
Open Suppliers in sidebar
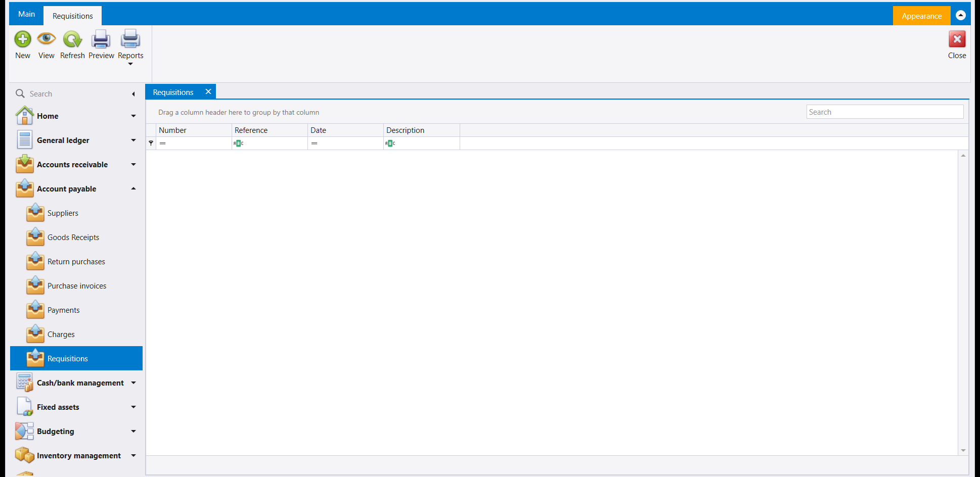pyautogui.click(x=76, y=213)
